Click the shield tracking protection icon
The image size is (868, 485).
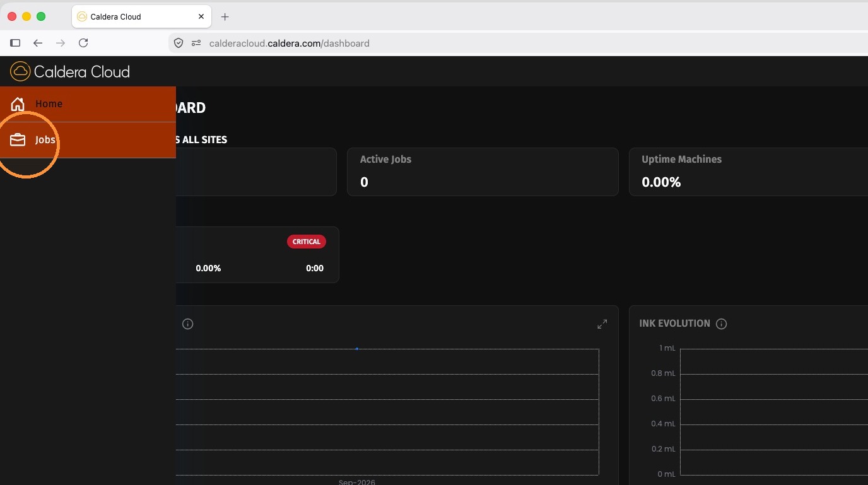click(179, 43)
